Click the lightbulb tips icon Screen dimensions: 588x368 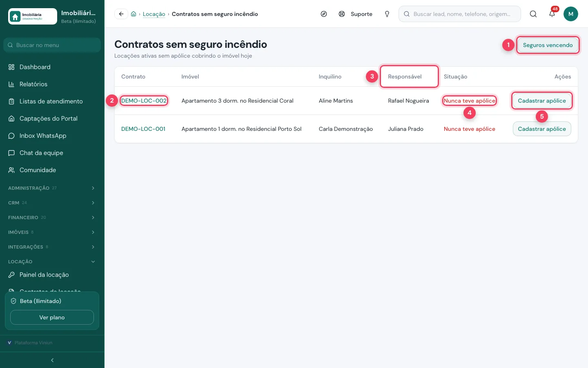(x=387, y=14)
